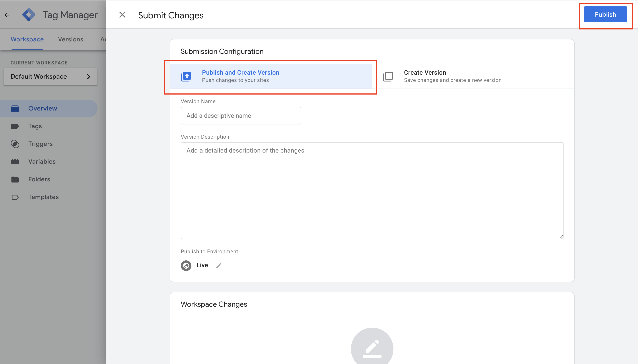Image resolution: width=638 pixels, height=364 pixels.
Task: Open the Overview section in the sidebar
Action: (49, 108)
